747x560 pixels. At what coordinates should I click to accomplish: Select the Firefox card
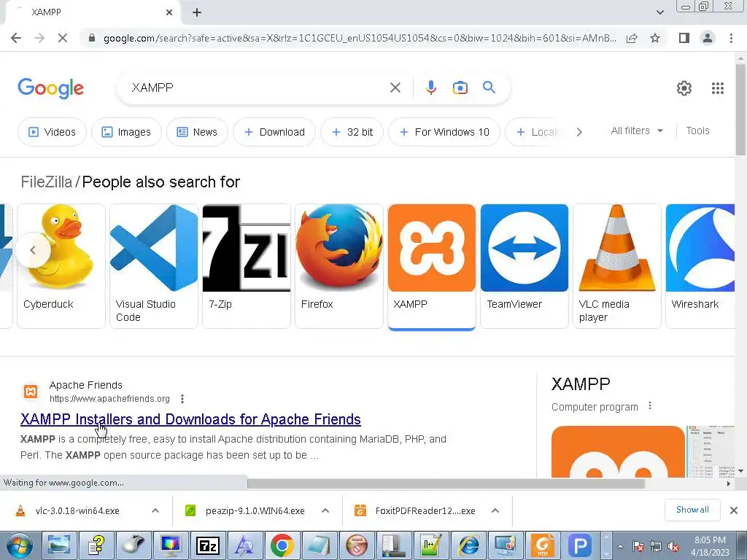pos(338,265)
